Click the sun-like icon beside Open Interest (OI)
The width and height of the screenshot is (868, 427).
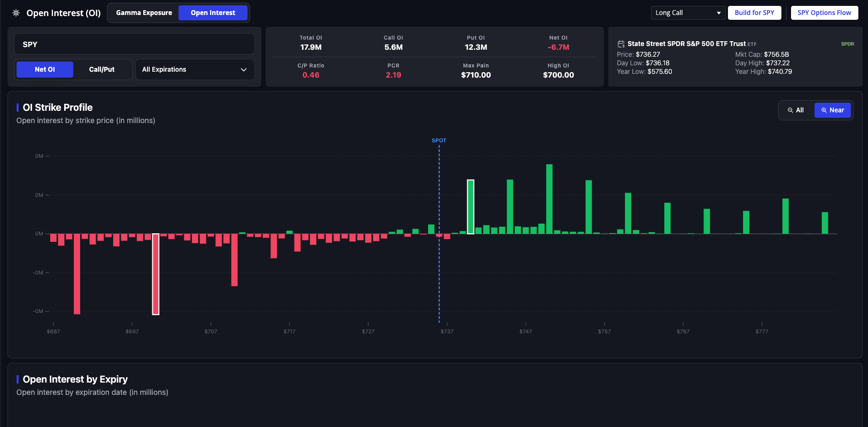[16, 13]
